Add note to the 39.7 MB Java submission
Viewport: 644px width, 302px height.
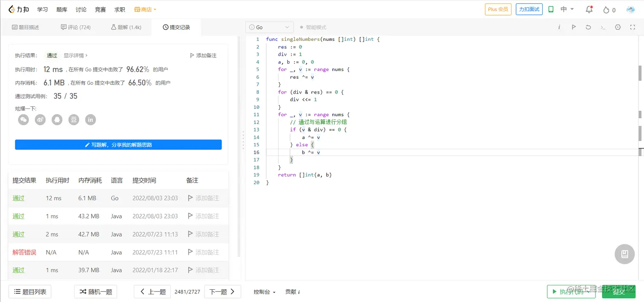point(204,270)
